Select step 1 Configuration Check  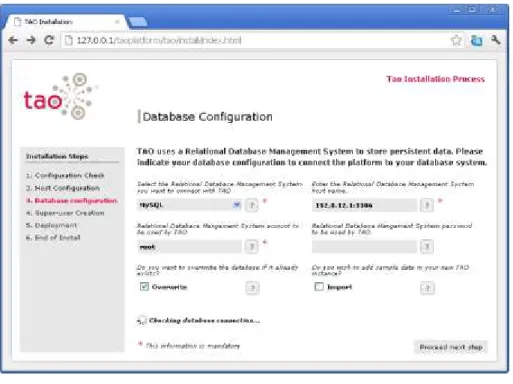click(x=65, y=175)
